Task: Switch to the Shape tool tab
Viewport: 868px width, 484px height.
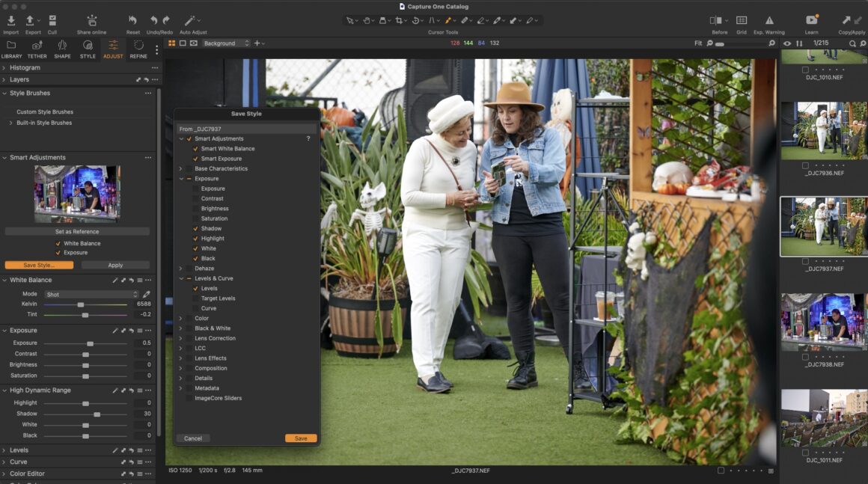Action: (x=62, y=49)
